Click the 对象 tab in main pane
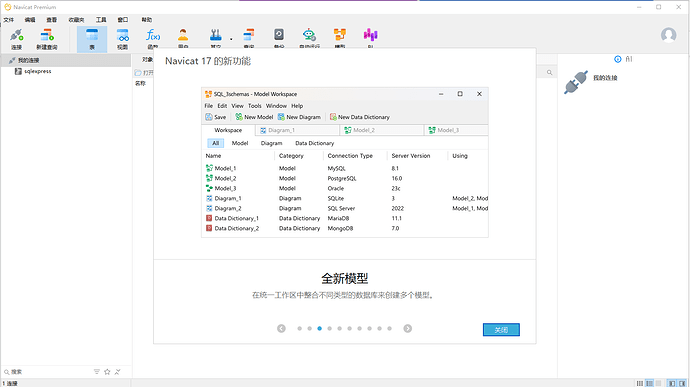 click(147, 59)
